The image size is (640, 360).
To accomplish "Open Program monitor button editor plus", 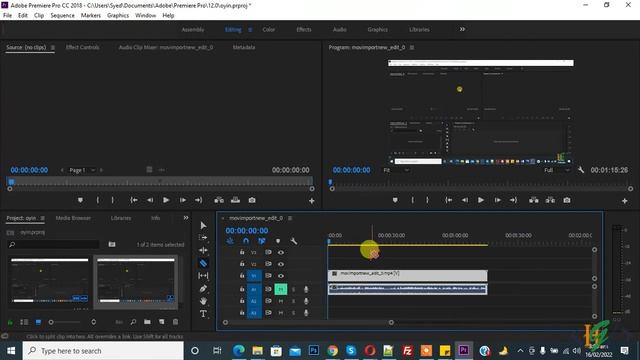I will [624, 201].
